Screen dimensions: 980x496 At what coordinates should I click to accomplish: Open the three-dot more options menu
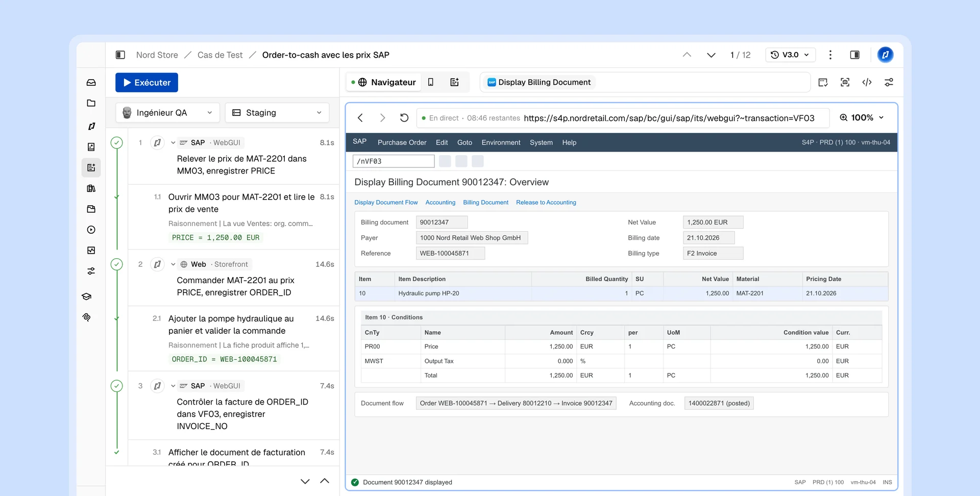pyautogui.click(x=830, y=55)
